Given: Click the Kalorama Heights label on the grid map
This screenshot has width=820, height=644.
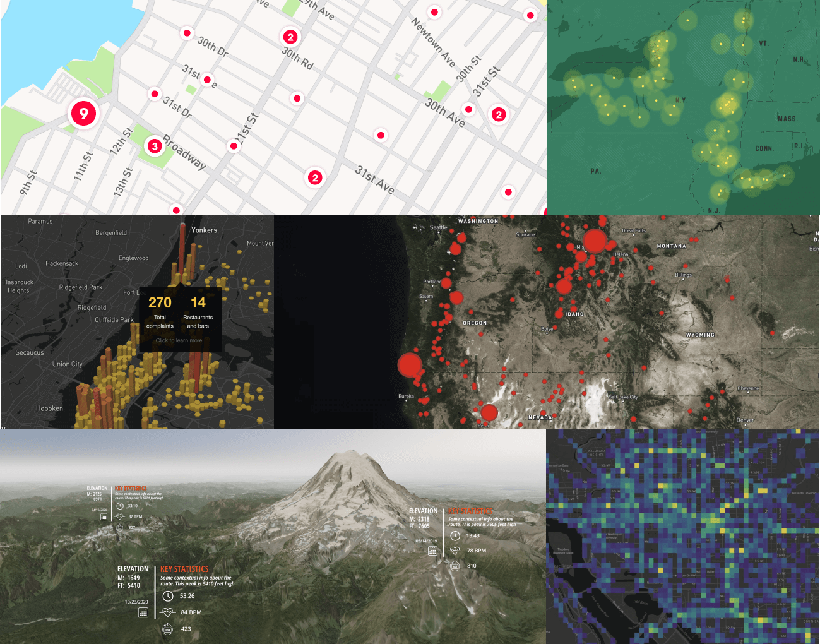Looking at the screenshot, I should pyautogui.click(x=597, y=452).
